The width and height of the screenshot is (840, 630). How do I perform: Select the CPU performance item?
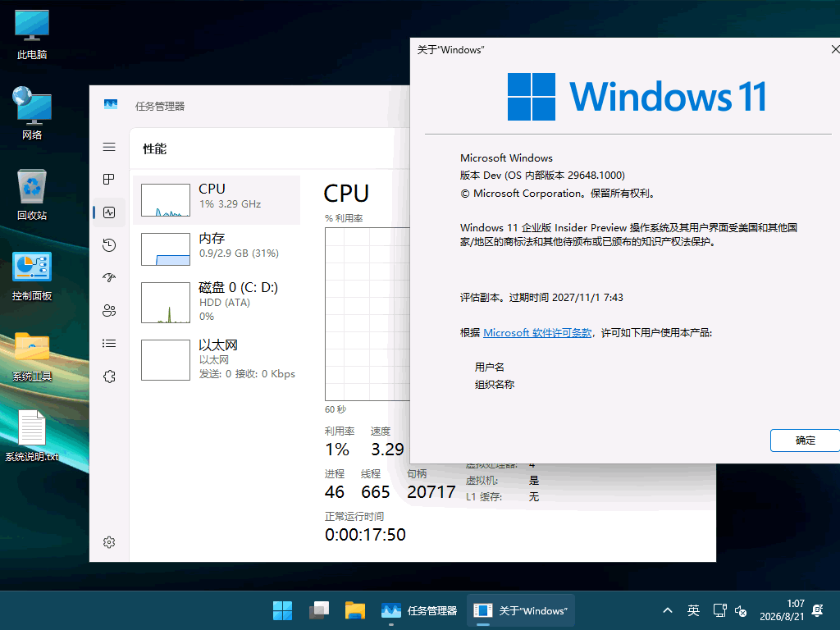coord(217,200)
